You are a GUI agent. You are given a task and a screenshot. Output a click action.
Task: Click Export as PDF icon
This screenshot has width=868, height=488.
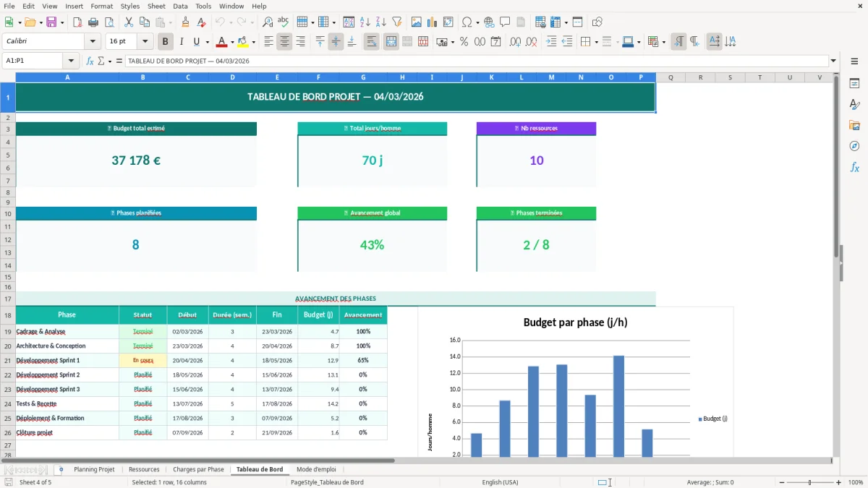[x=77, y=22]
